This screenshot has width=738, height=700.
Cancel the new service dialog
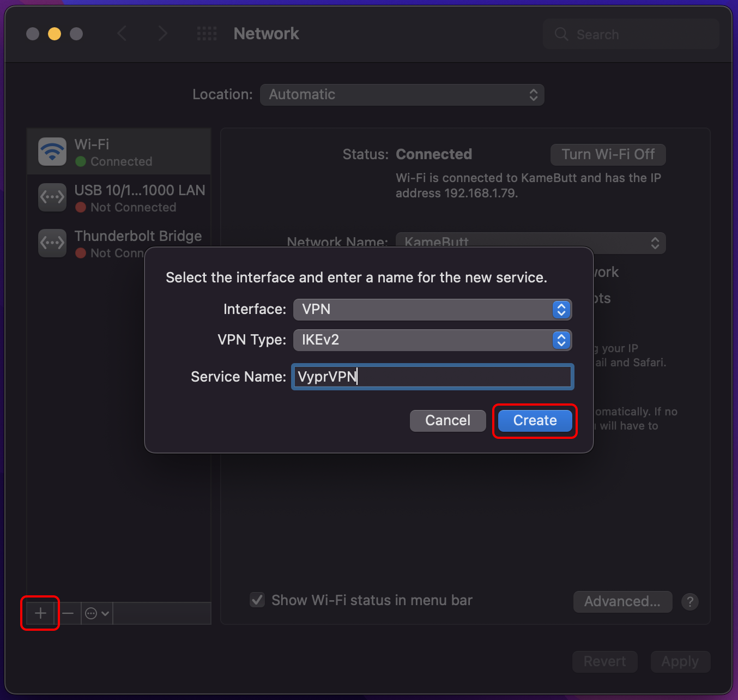(x=447, y=420)
